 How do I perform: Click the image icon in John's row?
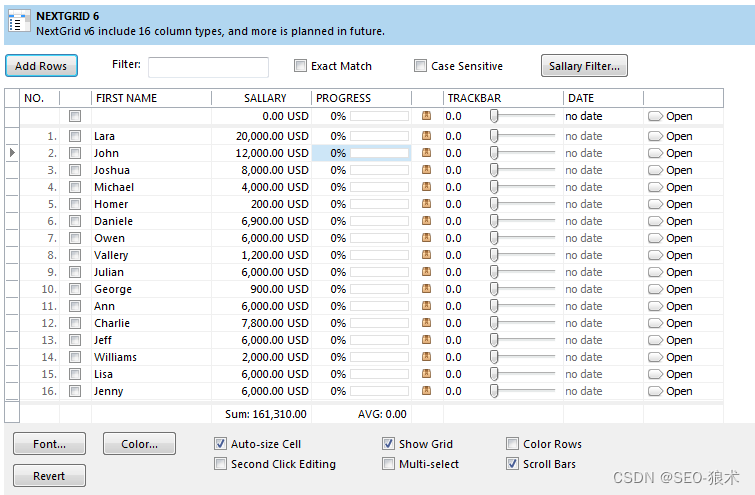426,153
